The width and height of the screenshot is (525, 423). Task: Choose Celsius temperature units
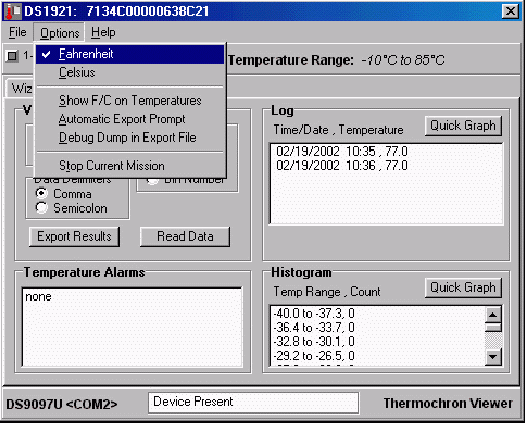130,73
